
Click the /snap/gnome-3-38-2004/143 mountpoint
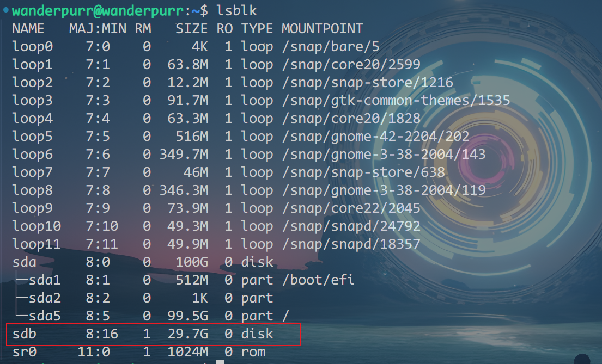(x=384, y=155)
